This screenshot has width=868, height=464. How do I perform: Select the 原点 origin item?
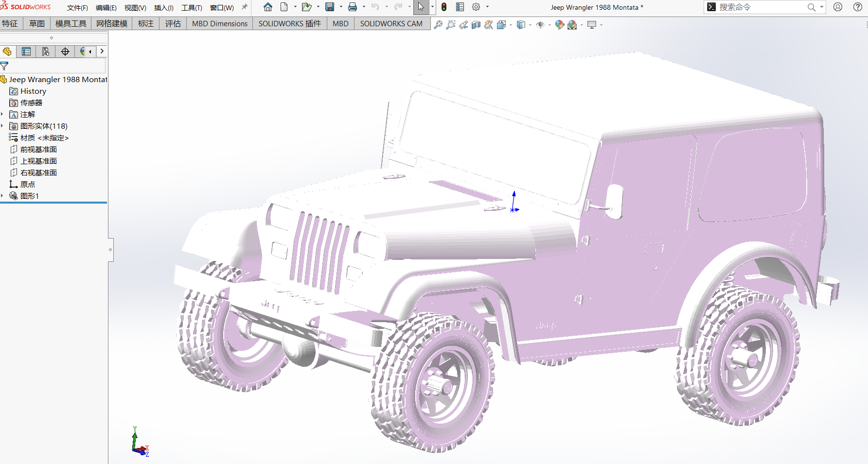coord(27,184)
